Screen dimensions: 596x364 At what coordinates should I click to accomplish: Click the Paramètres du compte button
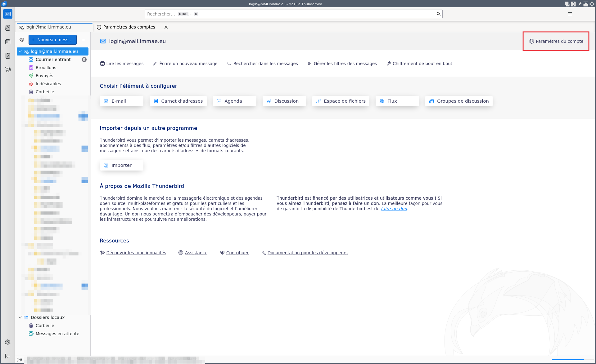[556, 41]
